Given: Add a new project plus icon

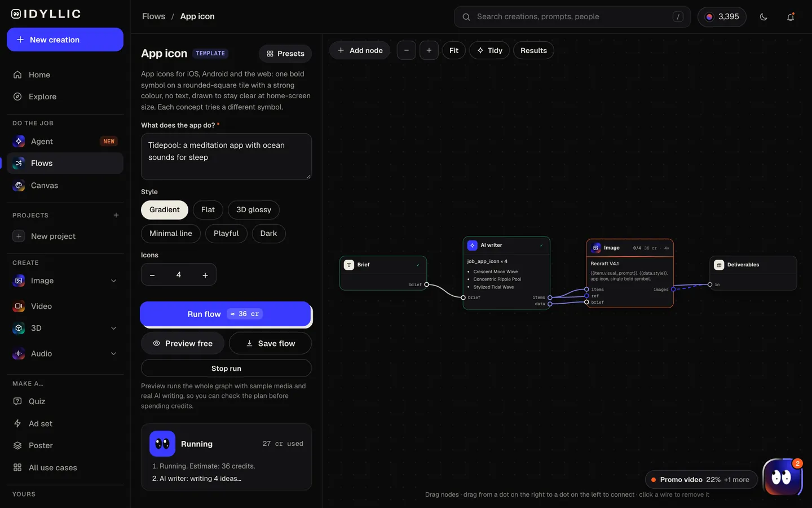Looking at the screenshot, I should point(116,215).
